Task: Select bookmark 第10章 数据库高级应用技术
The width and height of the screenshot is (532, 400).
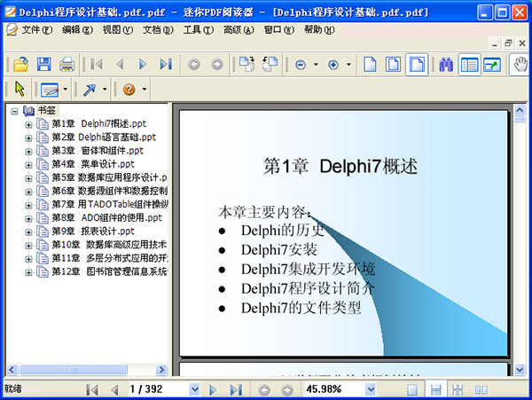Action: click(109, 245)
